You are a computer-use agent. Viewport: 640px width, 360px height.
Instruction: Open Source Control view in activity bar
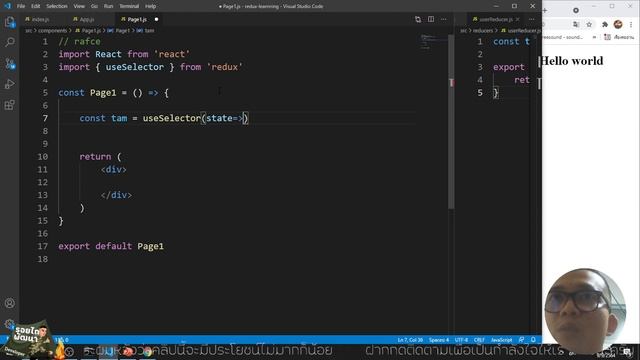click(x=10, y=63)
